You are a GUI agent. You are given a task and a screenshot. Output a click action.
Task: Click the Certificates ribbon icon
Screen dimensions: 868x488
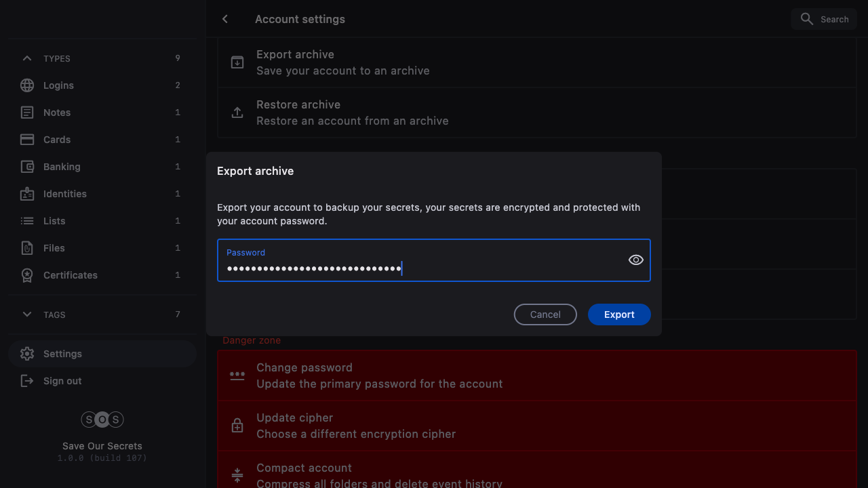(27, 275)
